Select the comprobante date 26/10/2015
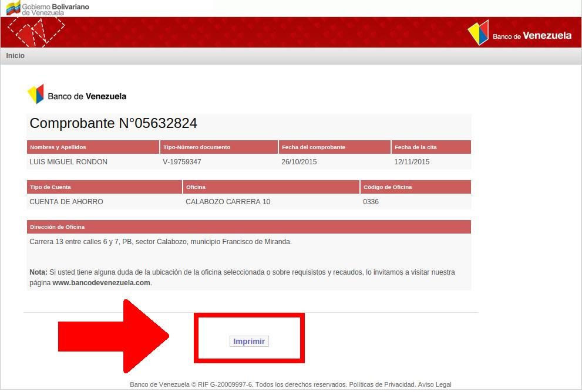 tap(299, 162)
